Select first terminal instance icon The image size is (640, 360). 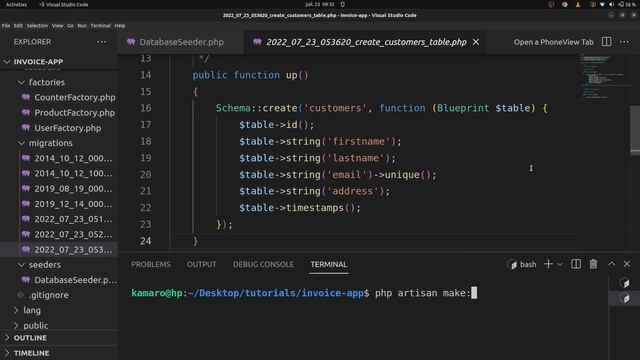[x=624, y=282]
